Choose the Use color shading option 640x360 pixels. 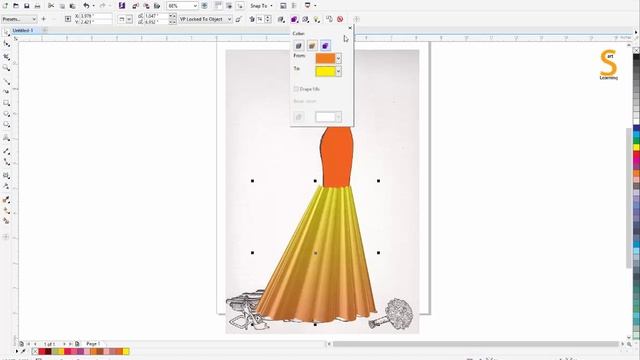point(325,46)
